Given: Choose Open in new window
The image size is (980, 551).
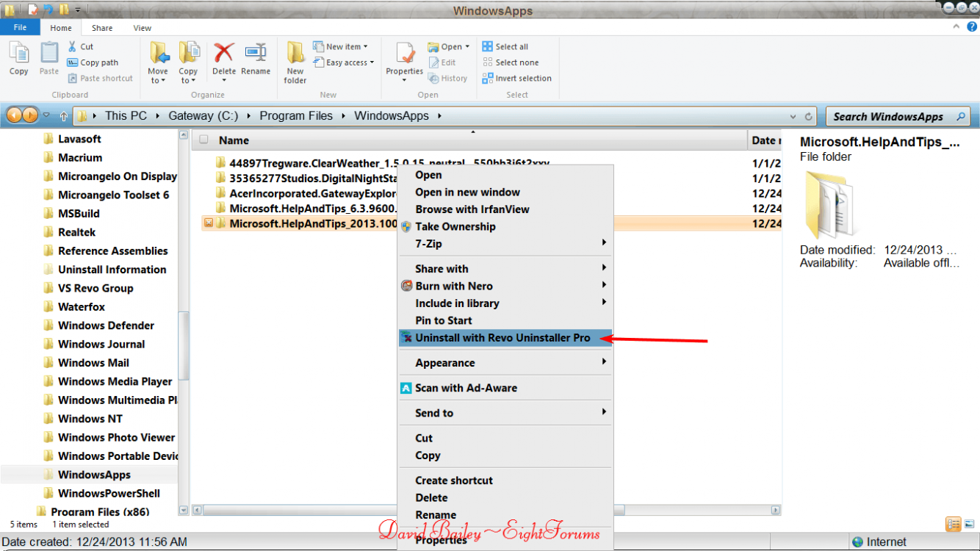Looking at the screenshot, I should pyautogui.click(x=467, y=192).
